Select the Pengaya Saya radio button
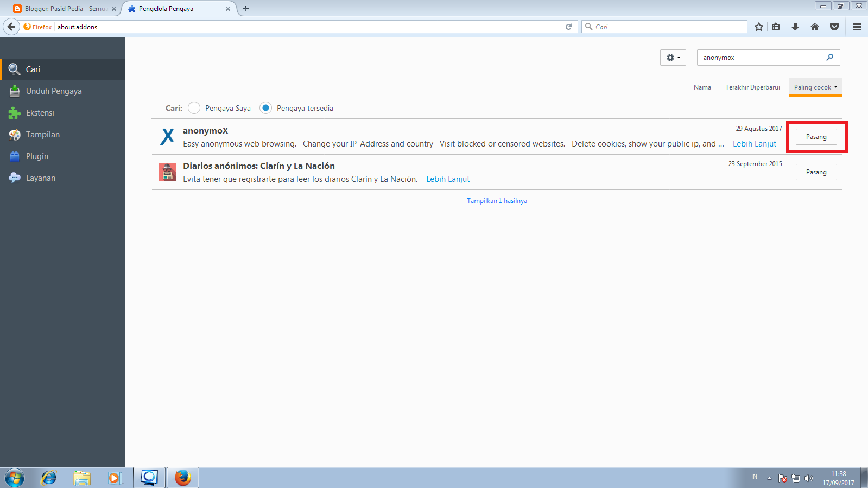Viewport: 868px width, 488px height. tap(194, 108)
